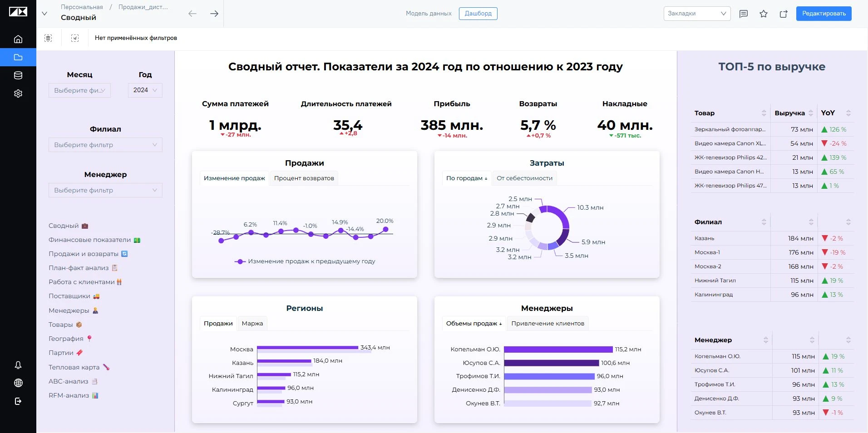Open the Модель данных view

point(429,14)
